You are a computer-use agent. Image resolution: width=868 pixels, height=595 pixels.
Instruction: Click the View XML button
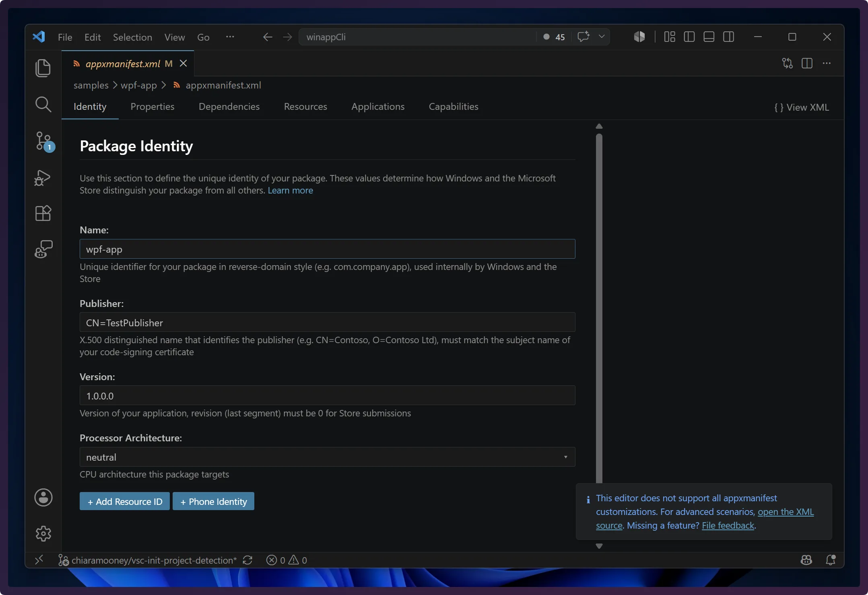(x=802, y=107)
